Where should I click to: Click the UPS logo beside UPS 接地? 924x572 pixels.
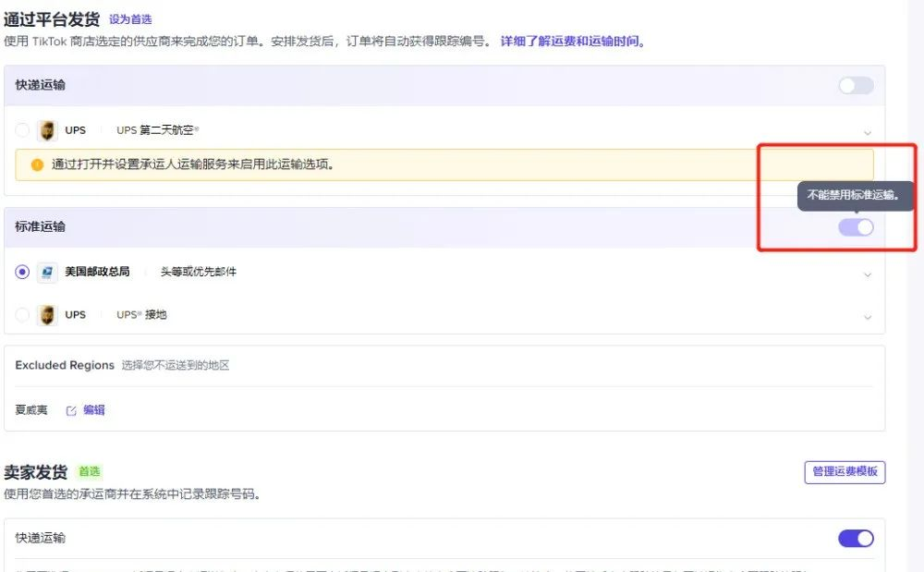pyautogui.click(x=47, y=315)
